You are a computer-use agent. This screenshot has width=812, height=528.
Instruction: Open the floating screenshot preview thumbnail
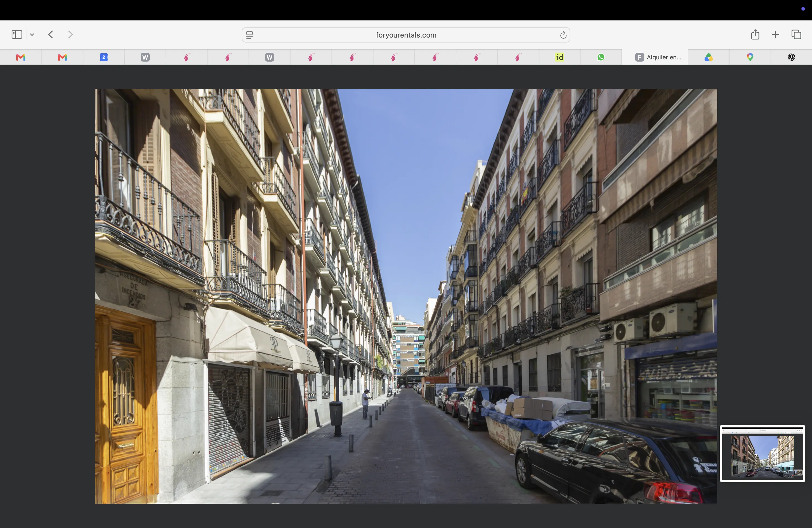tap(763, 453)
